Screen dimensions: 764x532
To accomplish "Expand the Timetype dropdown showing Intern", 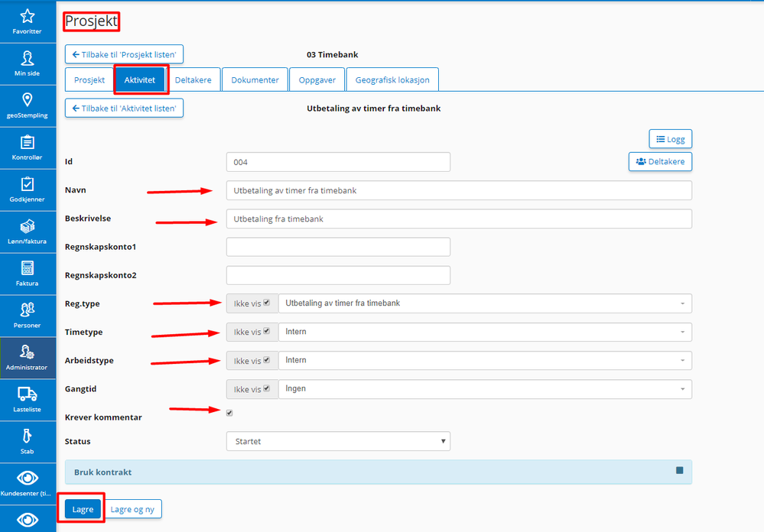I will coord(486,332).
